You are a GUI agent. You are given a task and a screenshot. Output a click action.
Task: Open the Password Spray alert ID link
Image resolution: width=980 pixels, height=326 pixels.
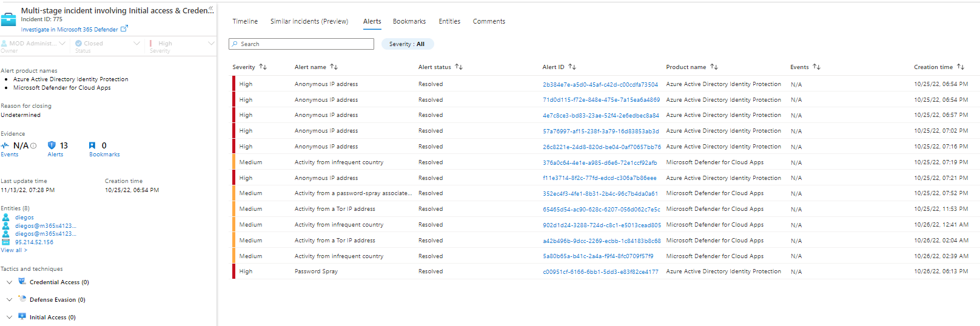point(600,272)
